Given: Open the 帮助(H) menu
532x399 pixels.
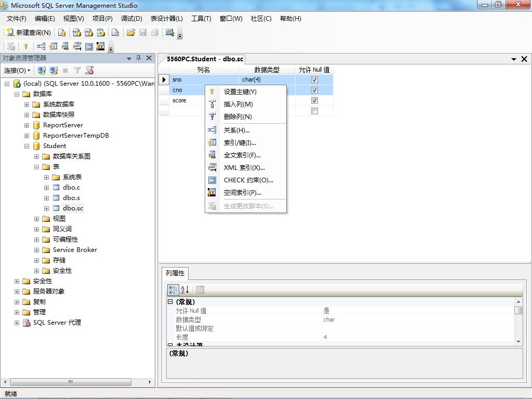Looking at the screenshot, I should (x=290, y=19).
